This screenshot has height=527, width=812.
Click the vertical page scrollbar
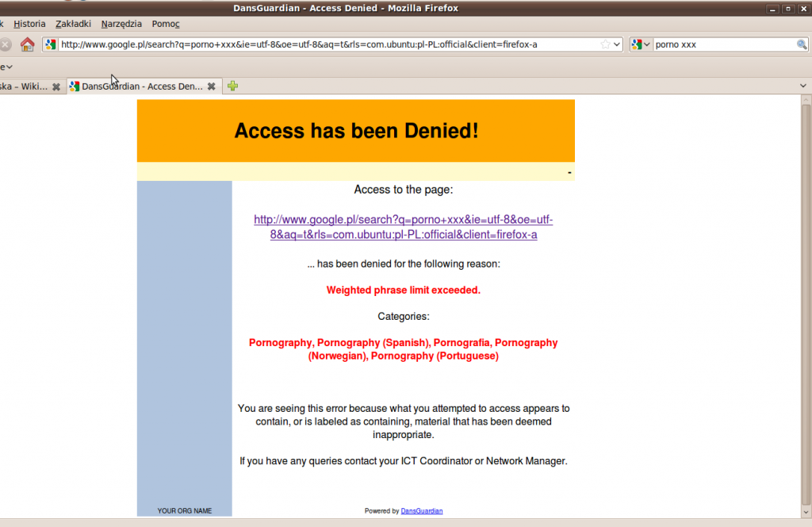806,302
